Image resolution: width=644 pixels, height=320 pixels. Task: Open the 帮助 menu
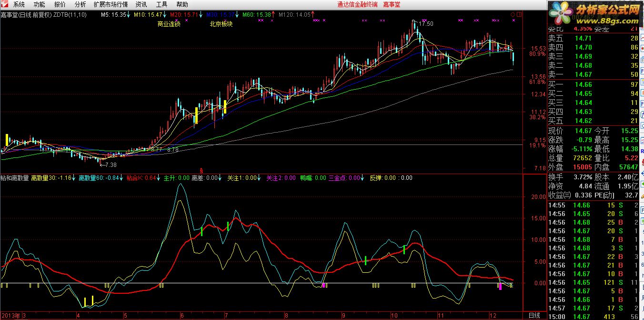(182, 4)
